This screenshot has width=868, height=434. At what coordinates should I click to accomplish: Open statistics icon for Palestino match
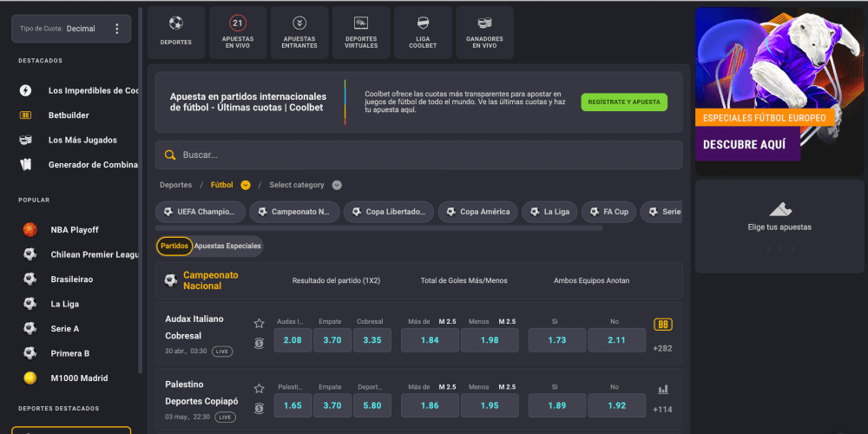tap(663, 390)
